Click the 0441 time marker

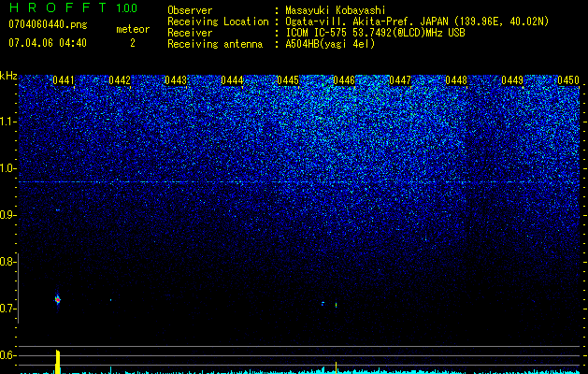pyautogui.click(x=64, y=80)
